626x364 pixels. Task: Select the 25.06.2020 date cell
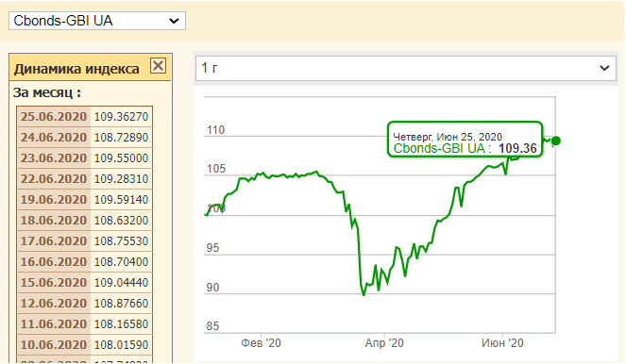point(54,116)
